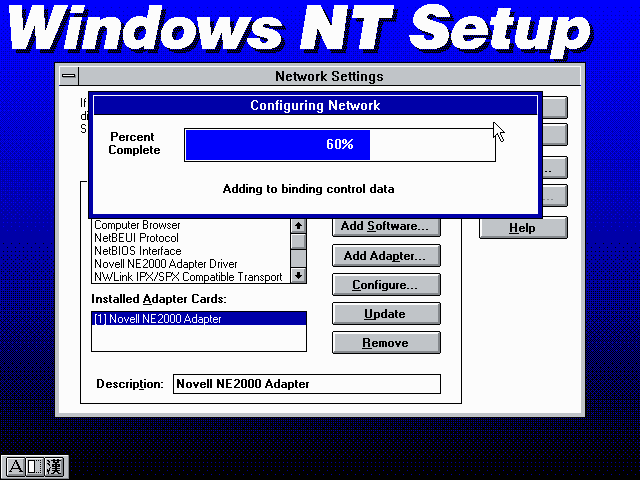
Task: Click 'Adding to binding control data' status text
Action: tap(309, 189)
